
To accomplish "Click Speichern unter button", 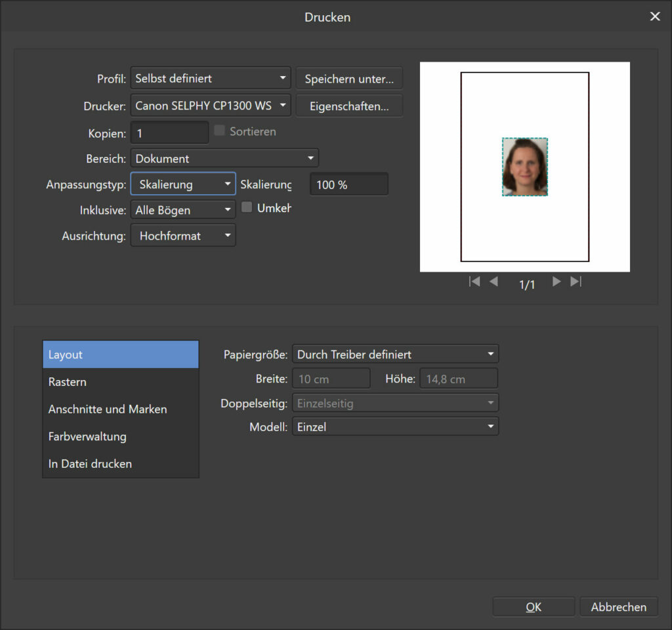I will (348, 79).
